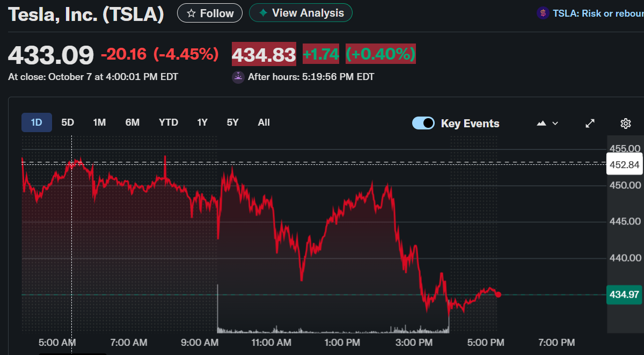Click the 434.97 price label on axis

[624, 294]
